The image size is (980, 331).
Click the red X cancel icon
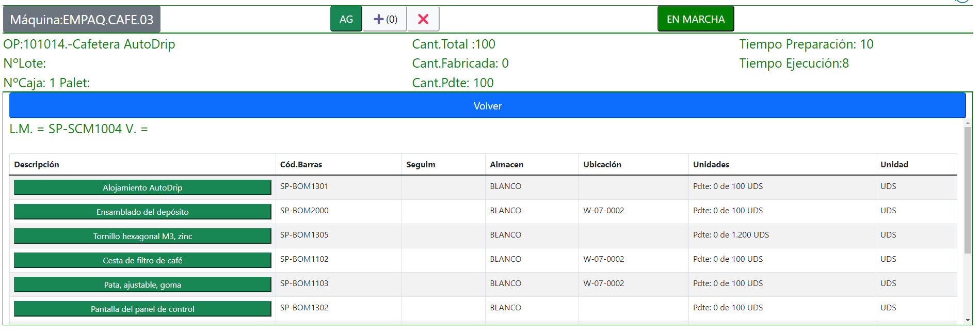(423, 19)
